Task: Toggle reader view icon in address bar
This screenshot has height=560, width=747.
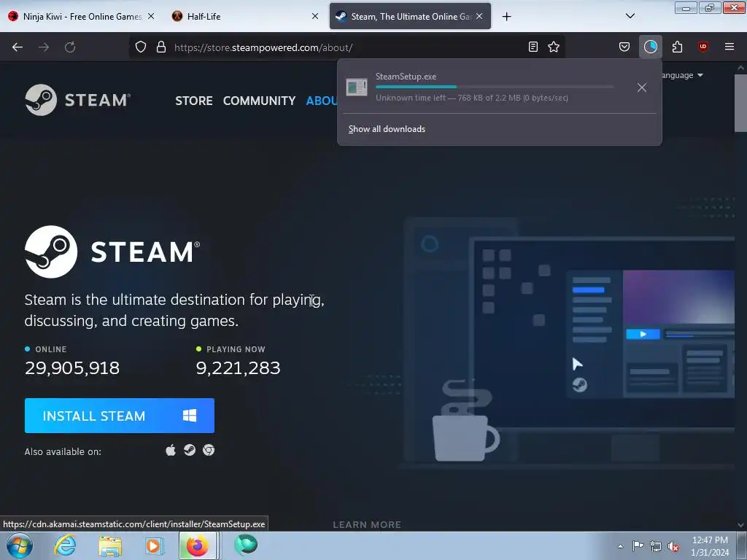Action: [x=533, y=47]
